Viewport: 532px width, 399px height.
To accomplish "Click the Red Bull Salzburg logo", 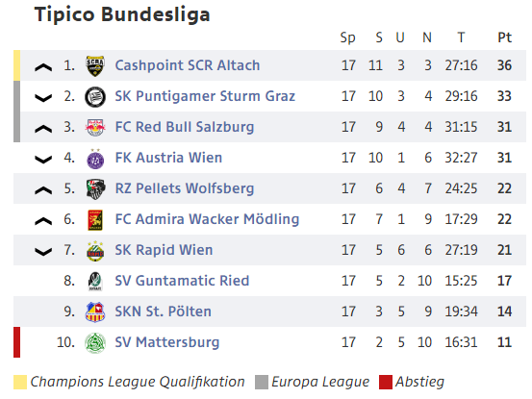I will 95,128.
